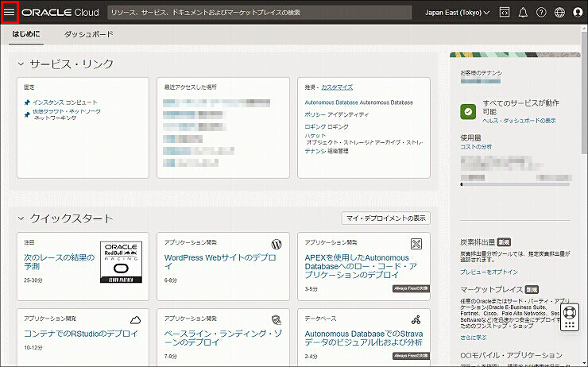588x367 pixels.
Task: Click the pin icon next to 仮想クラウド・ネットワーク
Action: 27,114
